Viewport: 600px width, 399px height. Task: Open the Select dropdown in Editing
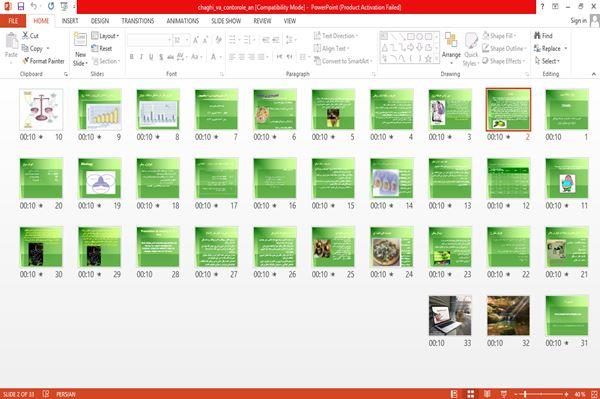click(x=547, y=61)
